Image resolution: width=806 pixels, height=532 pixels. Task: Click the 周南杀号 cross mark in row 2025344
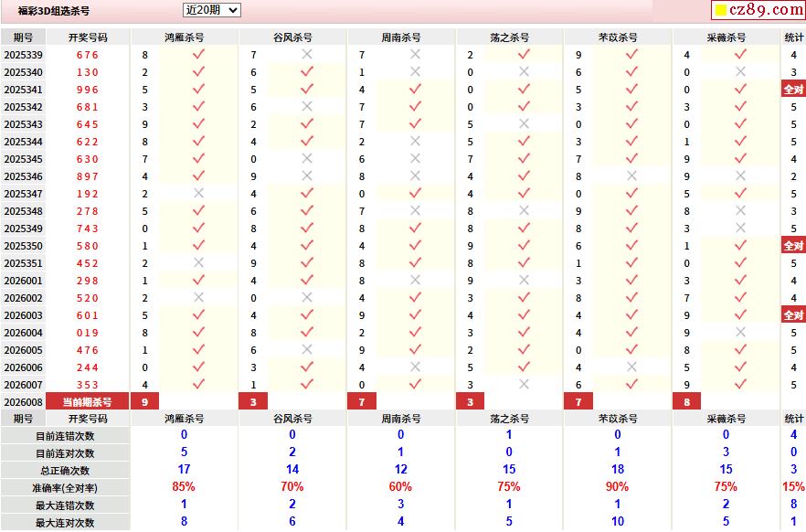click(415, 142)
